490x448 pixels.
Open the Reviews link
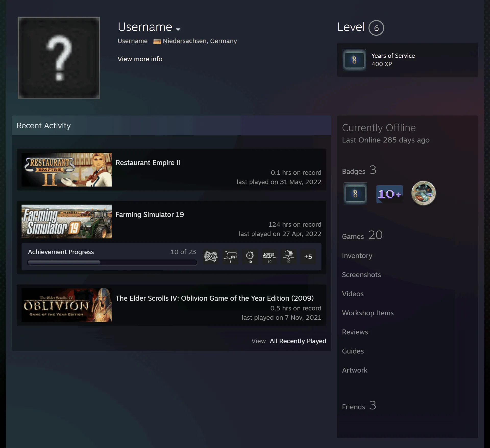click(355, 332)
